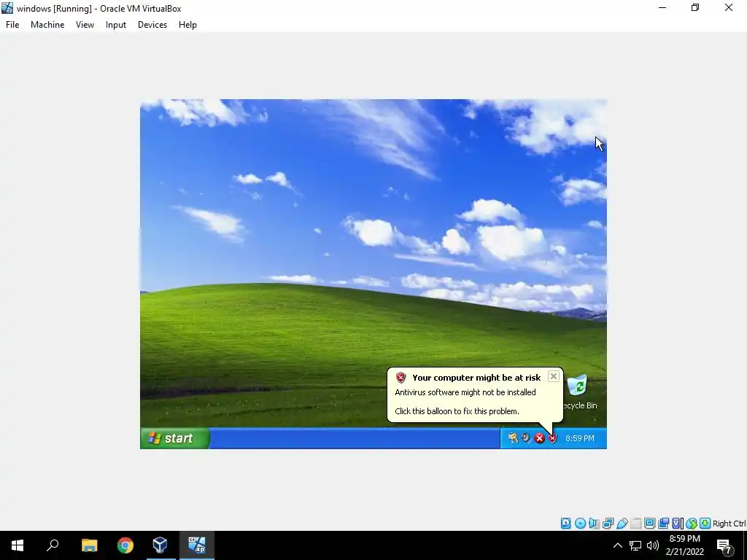Viewport: 747px width, 560px height.
Task: Click the optical disc drive indicator icon
Action: point(580,524)
